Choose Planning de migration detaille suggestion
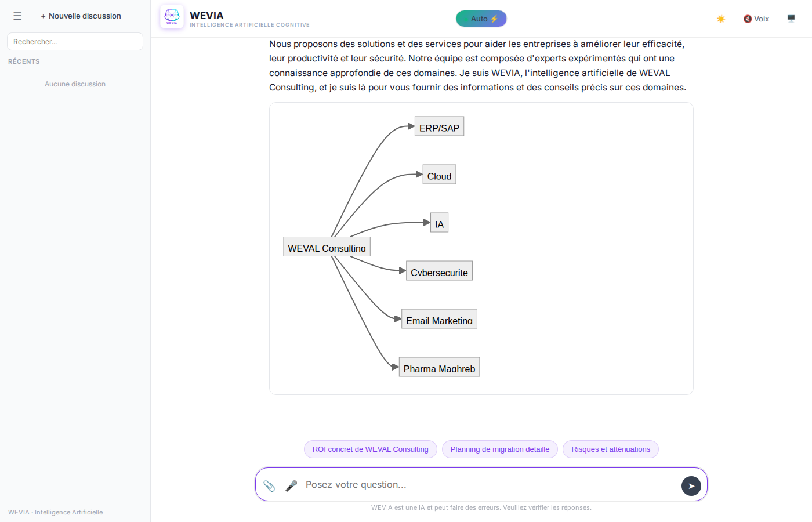 tap(499, 449)
